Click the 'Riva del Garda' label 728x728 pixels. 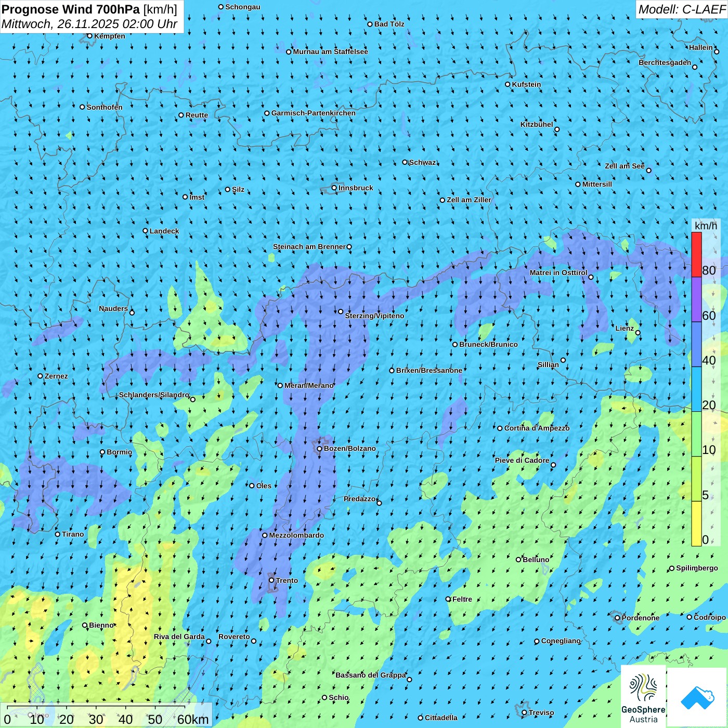(x=179, y=636)
